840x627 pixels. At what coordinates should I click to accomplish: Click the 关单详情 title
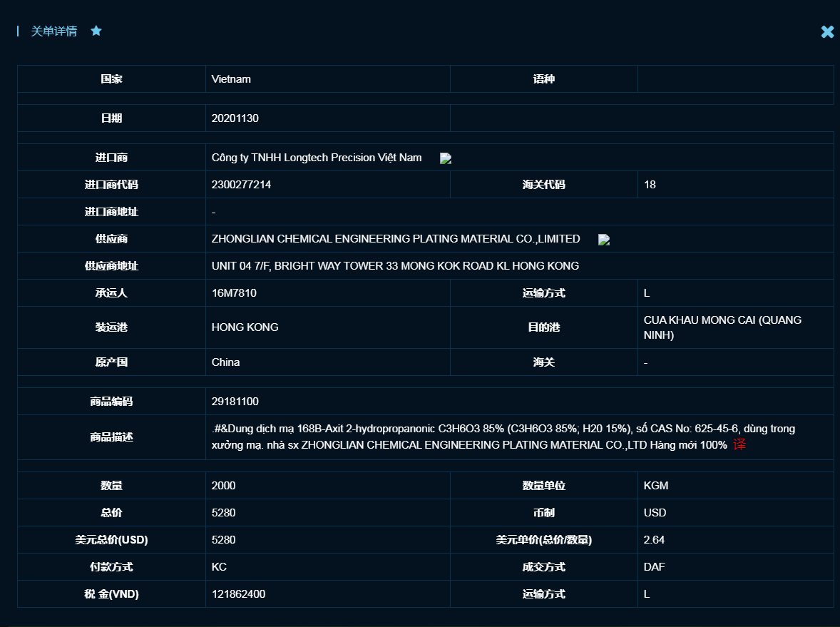click(53, 31)
